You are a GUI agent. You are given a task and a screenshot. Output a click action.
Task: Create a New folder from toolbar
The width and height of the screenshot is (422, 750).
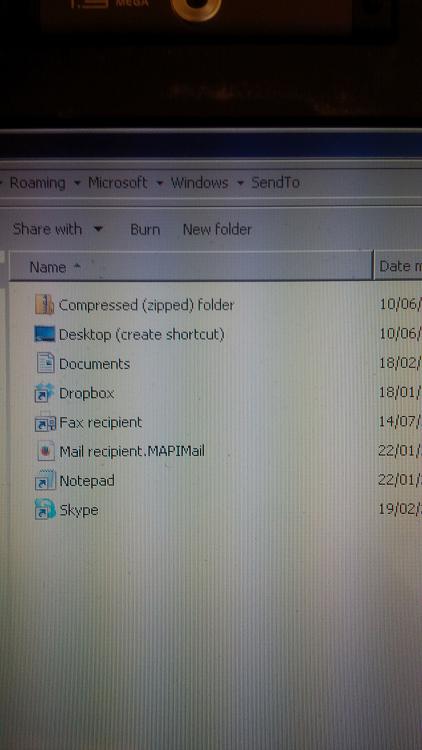tap(217, 230)
